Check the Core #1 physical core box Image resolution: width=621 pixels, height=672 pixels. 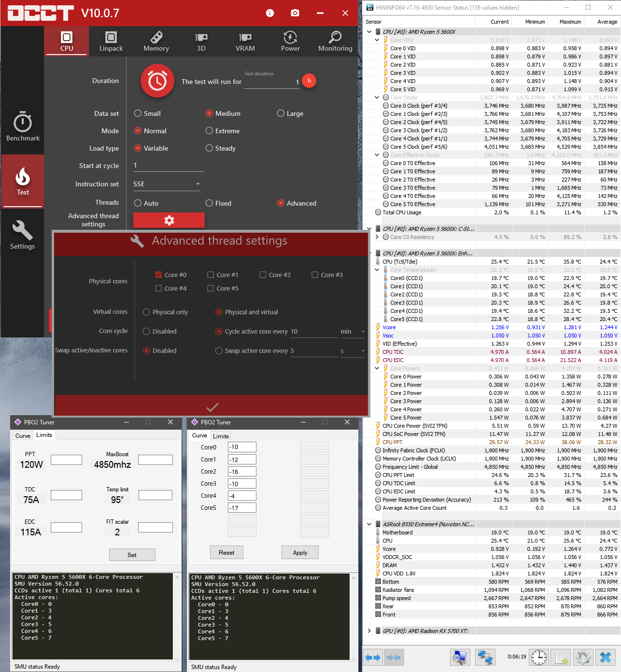pos(211,275)
